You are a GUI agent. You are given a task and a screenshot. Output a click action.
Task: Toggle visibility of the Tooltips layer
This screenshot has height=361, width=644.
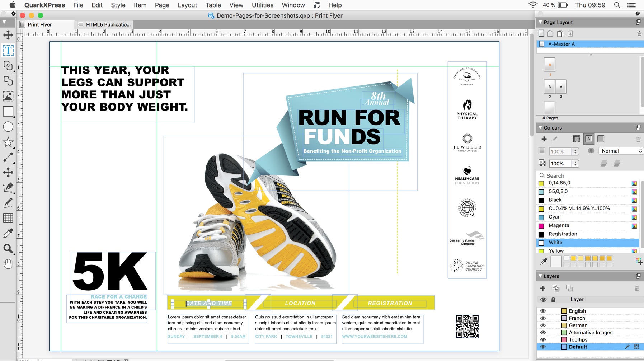coord(543,340)
